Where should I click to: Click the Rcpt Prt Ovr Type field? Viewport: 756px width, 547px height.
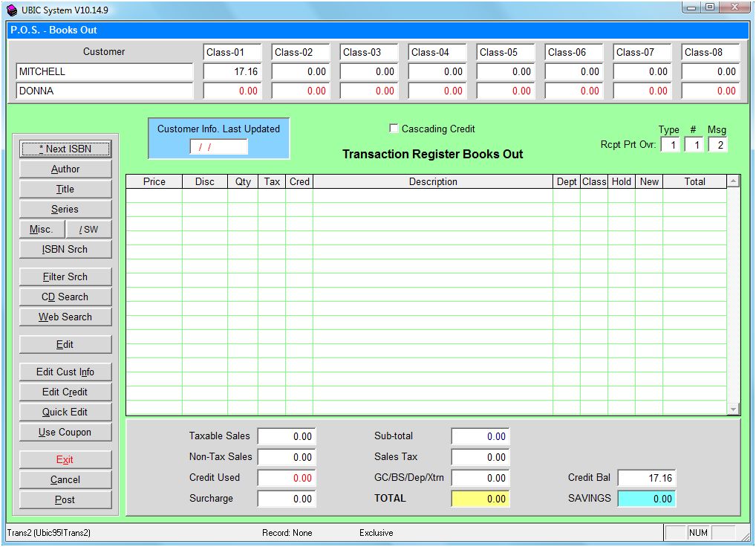tap(670, 145)
